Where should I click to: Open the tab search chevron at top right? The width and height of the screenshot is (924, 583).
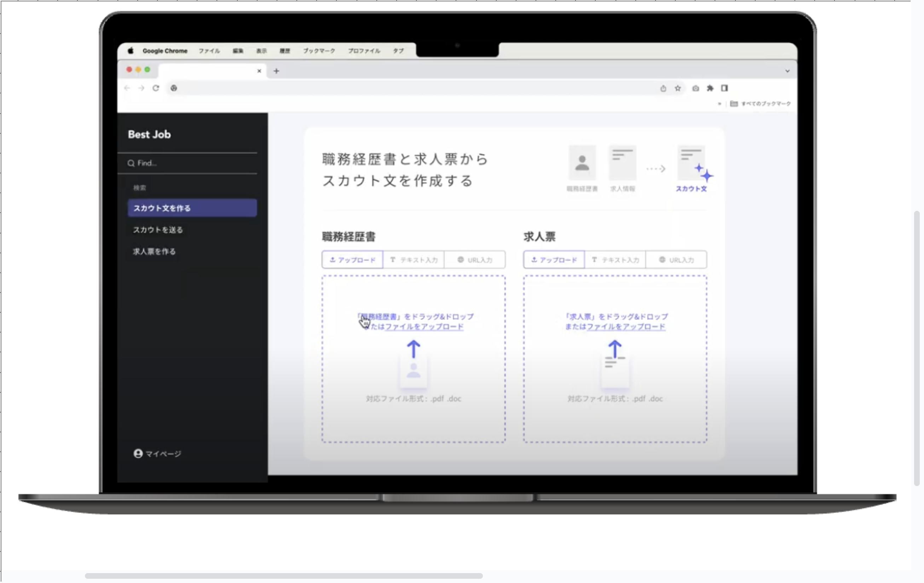[x=787, y=71]
